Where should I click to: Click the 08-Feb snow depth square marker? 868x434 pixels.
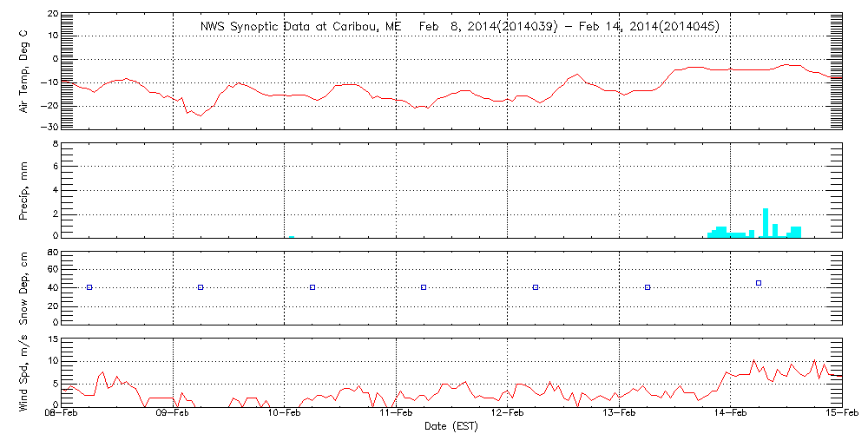click(89, 287)
